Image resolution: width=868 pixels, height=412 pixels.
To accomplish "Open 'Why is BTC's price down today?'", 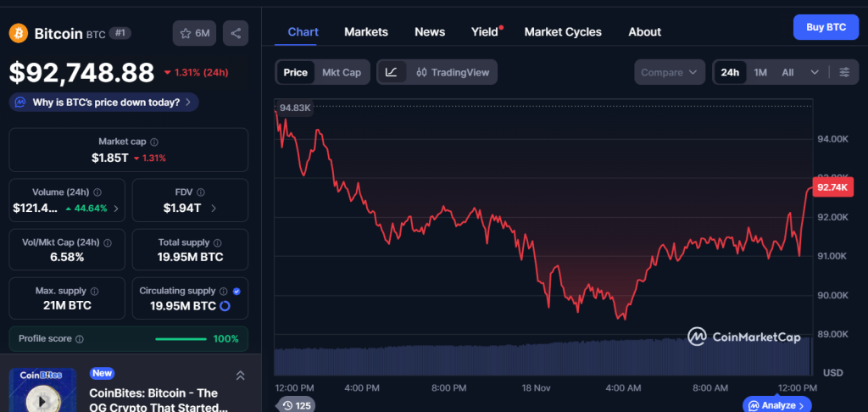I will click(103, 102).
